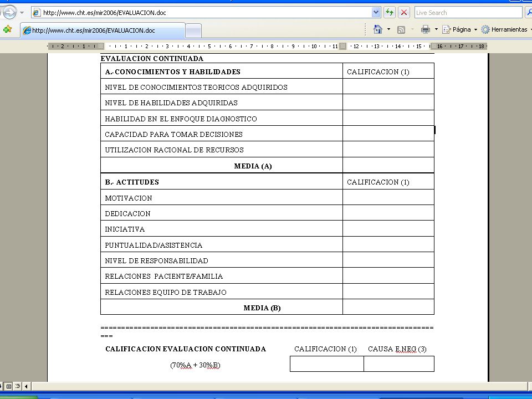Click B.- ACTITUDES header cell
532x399 pixels.
point(222,182)
